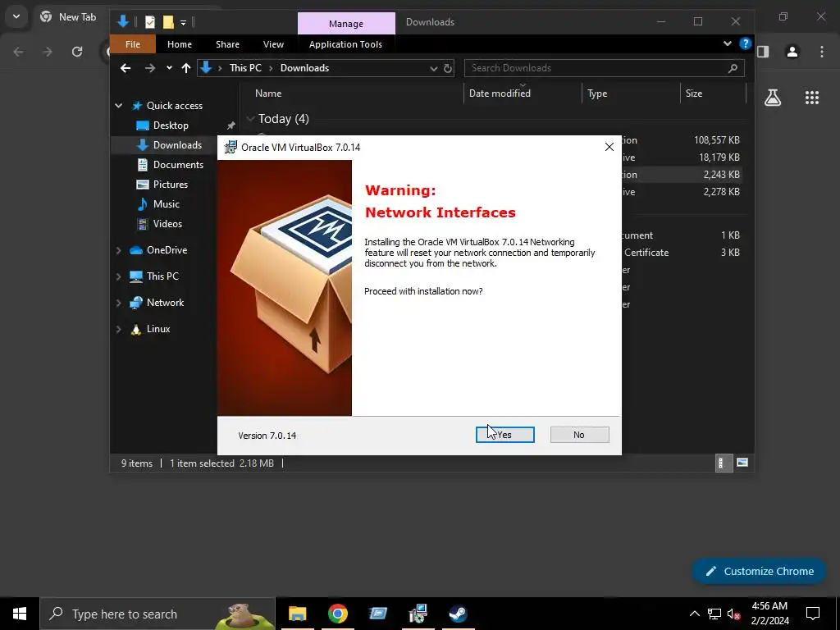Viewport: 840px width, 630px height.
Task: Confirm installation with the Yes button
Action: [504, 435]
